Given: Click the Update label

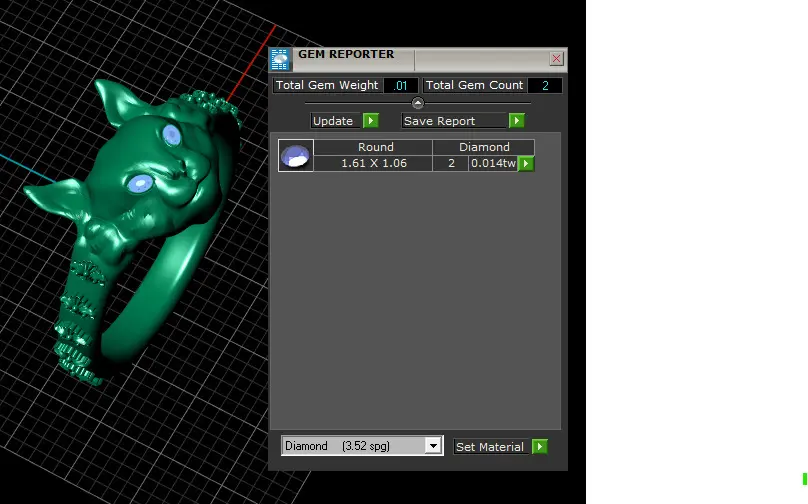Looking at the screenshot, I should point(333,121).
